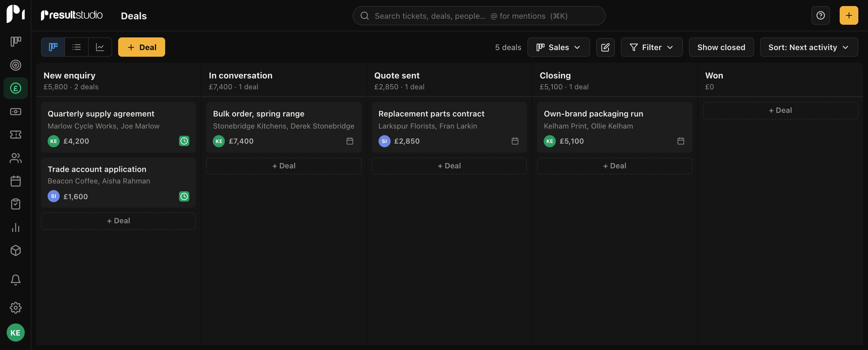Add deal in Closing column
The image size is (868, 350).
click(614, 166)
